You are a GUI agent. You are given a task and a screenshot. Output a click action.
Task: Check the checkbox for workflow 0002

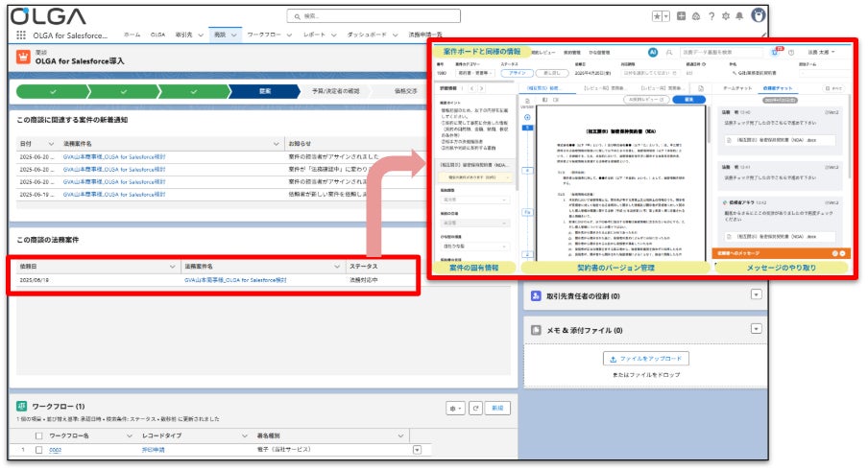(38, 450)
